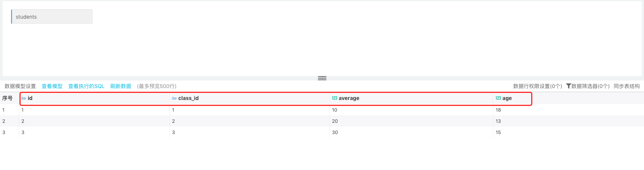Click the Str type icon beside id column

point(24,98)
